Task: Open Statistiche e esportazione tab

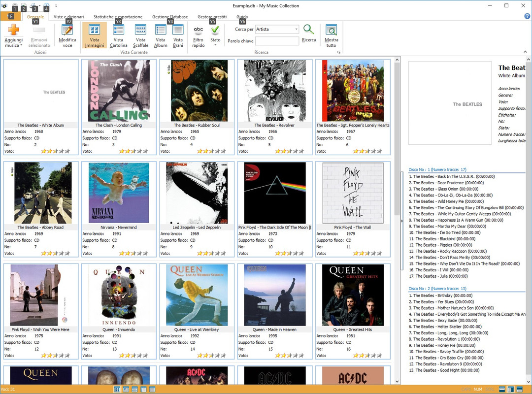Action: 118,17
